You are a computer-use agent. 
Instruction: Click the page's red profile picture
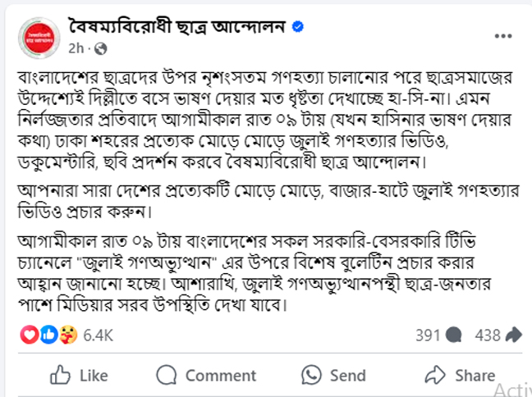tap(39, 38)
